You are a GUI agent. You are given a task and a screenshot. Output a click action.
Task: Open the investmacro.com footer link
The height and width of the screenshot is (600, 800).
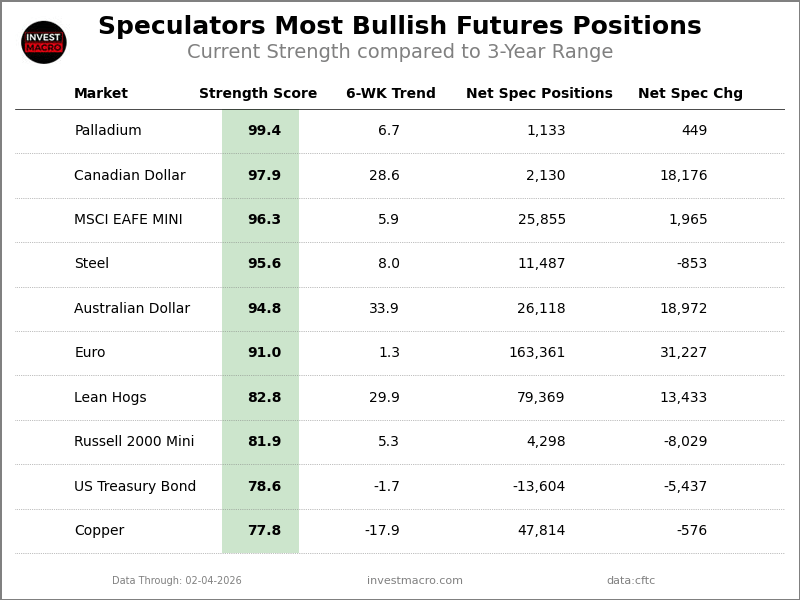pos(415,581)
